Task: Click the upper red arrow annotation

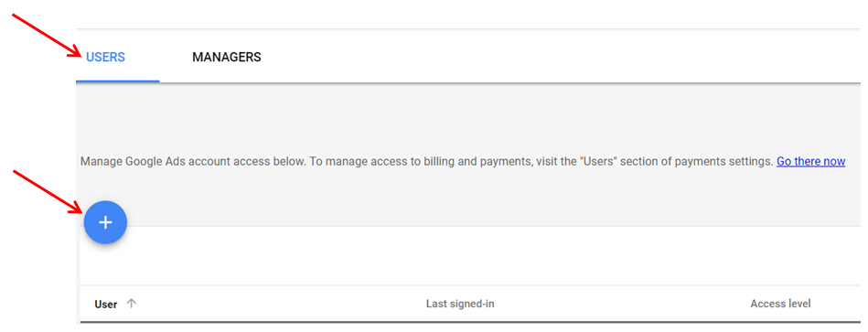Action: click(46, 35)
